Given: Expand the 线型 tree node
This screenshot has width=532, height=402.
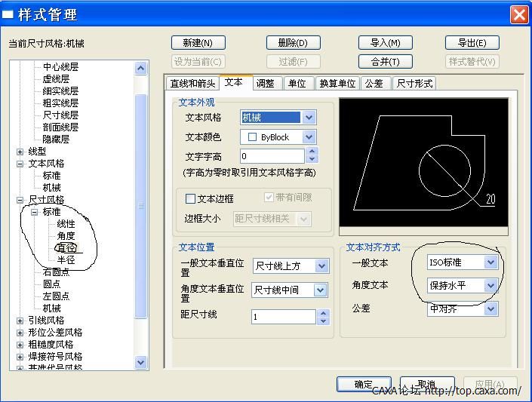Looking at the screenshot, I should 20,152.
